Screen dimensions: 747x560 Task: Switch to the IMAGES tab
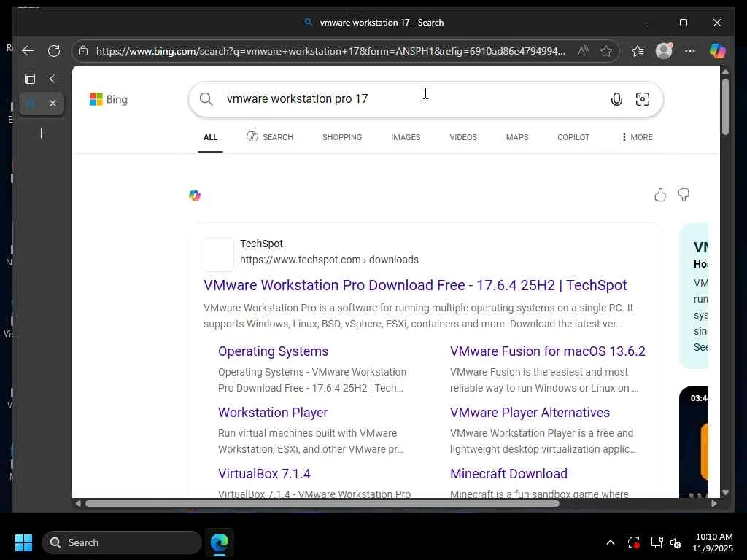click(406, 137)
